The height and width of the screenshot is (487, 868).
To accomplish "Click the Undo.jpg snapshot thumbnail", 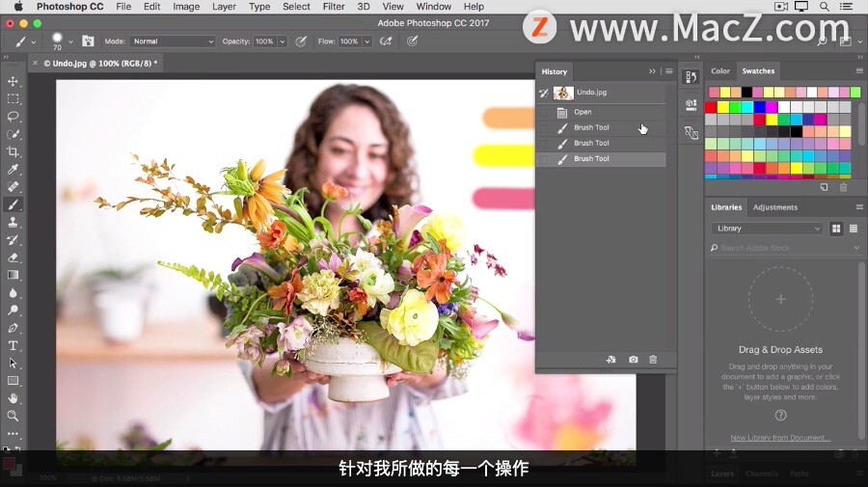I will (x=563, y=93).
